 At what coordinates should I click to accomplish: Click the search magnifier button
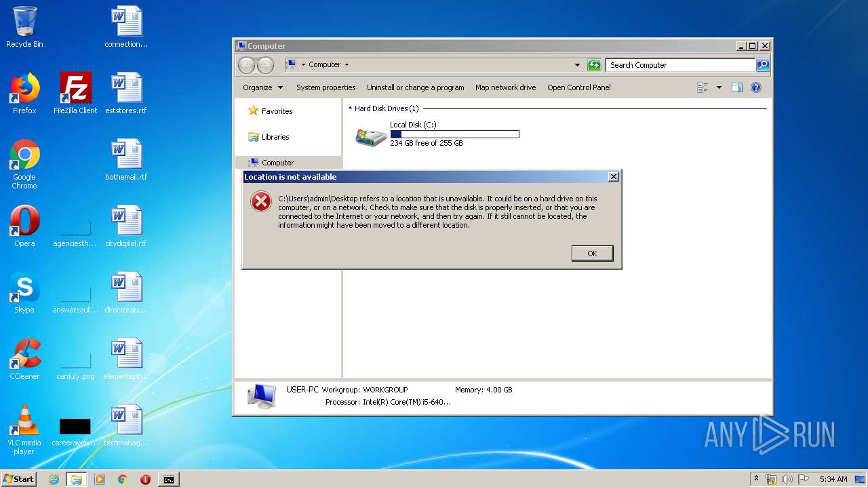763,65
